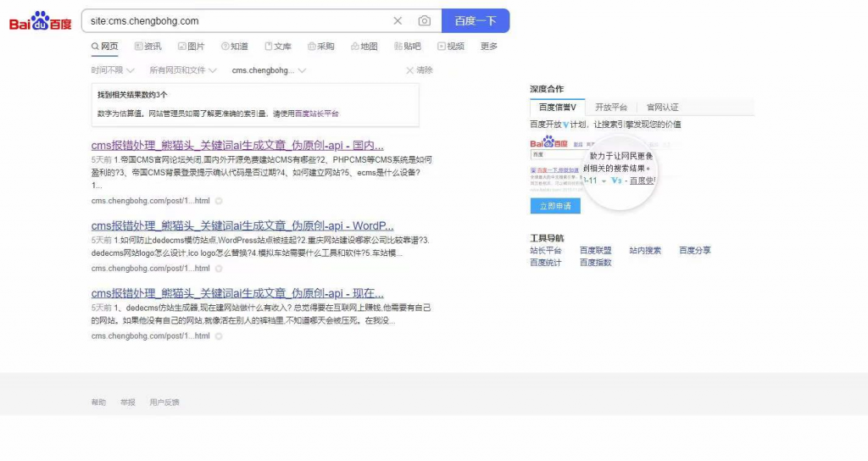
Task: Click the Baidu logo
Action: (x=41, y=21)
